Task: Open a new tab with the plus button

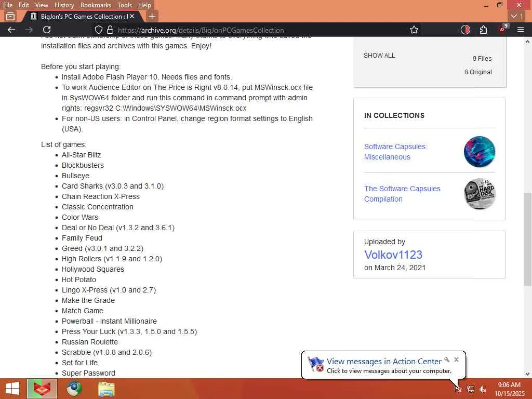Action: (152, 16)
